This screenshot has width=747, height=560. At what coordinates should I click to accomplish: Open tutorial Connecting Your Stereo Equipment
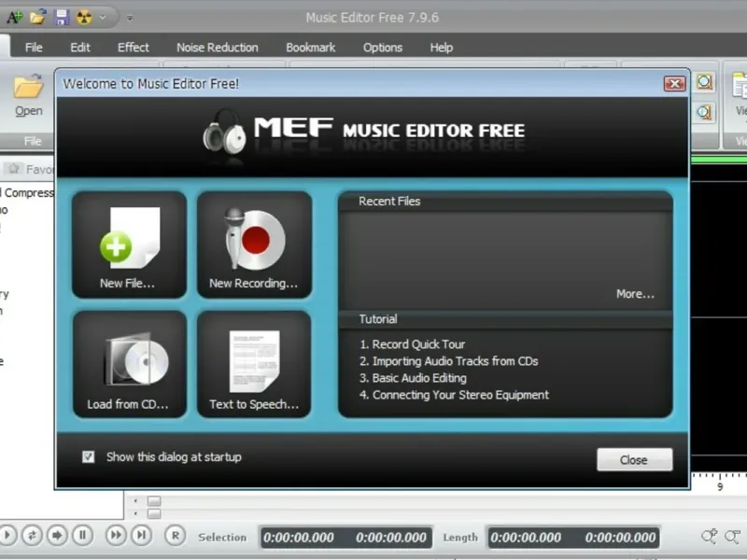454,395
